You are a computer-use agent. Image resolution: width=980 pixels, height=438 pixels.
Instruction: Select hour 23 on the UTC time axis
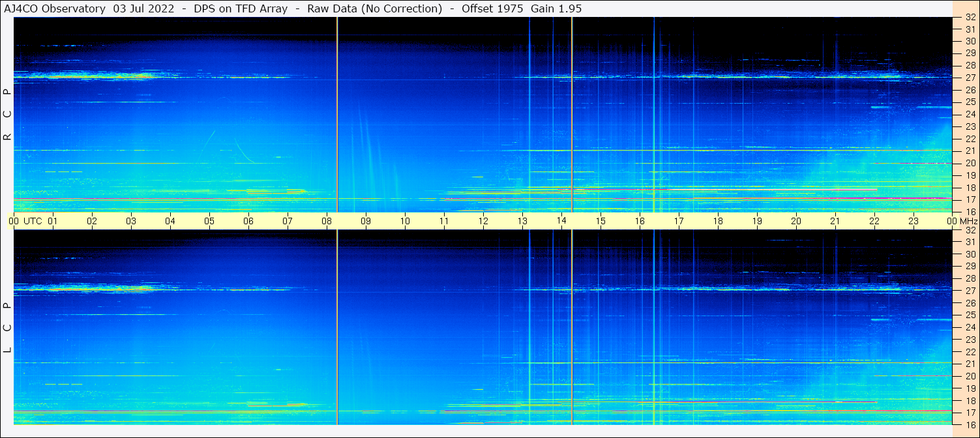point(913,221)
